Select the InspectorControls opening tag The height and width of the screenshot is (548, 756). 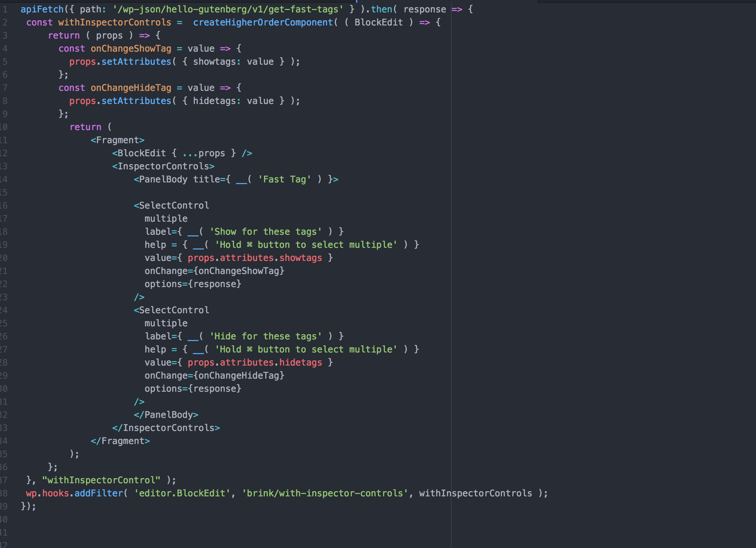click(x=163, y=166)
